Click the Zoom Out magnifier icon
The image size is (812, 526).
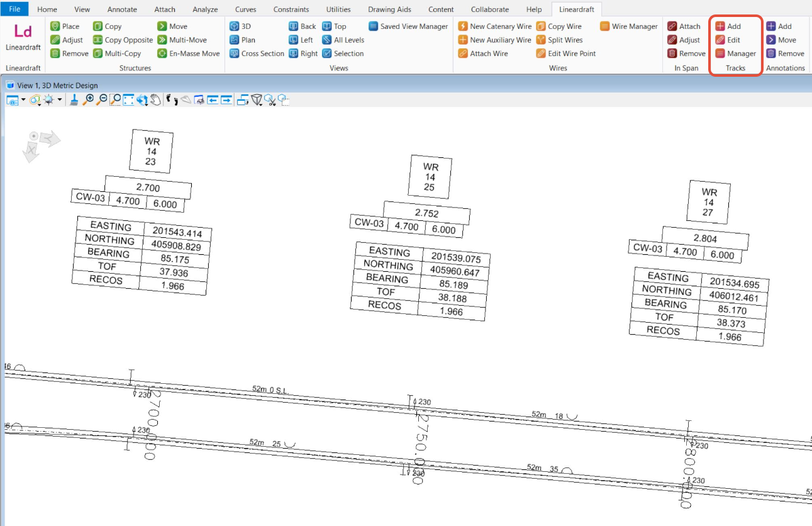[102, 99]
